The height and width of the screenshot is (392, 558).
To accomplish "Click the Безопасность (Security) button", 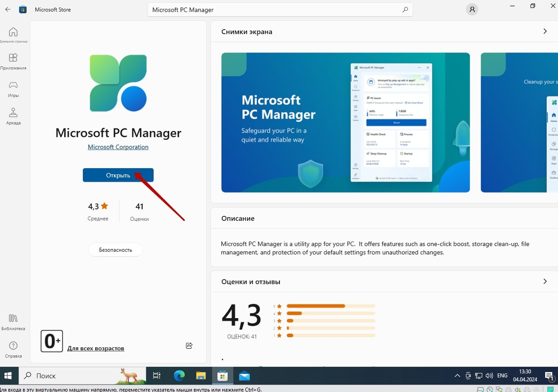I will pyautogui.click(x=115, y=250).
